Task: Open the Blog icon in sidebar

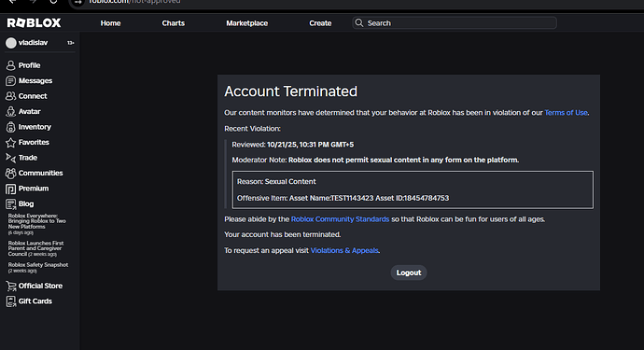Action: [10, 204]
